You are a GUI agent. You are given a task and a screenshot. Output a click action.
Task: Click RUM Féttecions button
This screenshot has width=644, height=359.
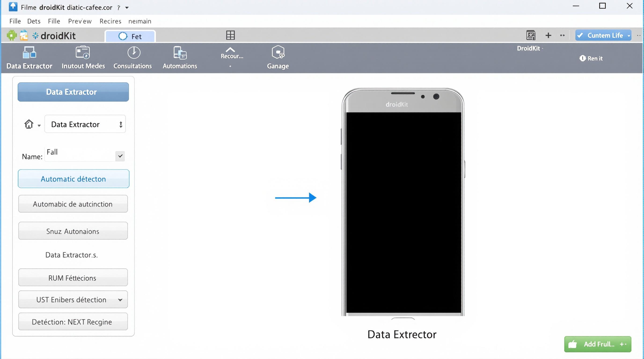pyautogui.click(x=73, y=278)
